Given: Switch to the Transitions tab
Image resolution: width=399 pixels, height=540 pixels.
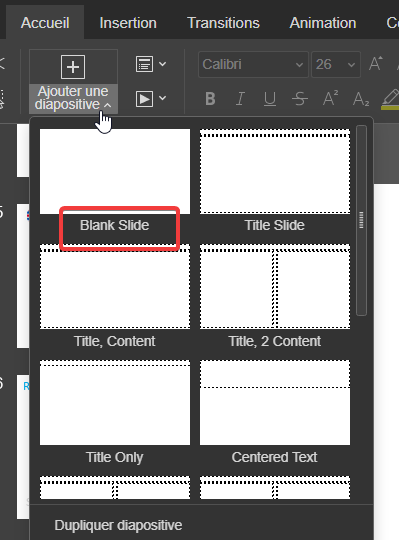Looking at the screenshot, I should [223, 23].
